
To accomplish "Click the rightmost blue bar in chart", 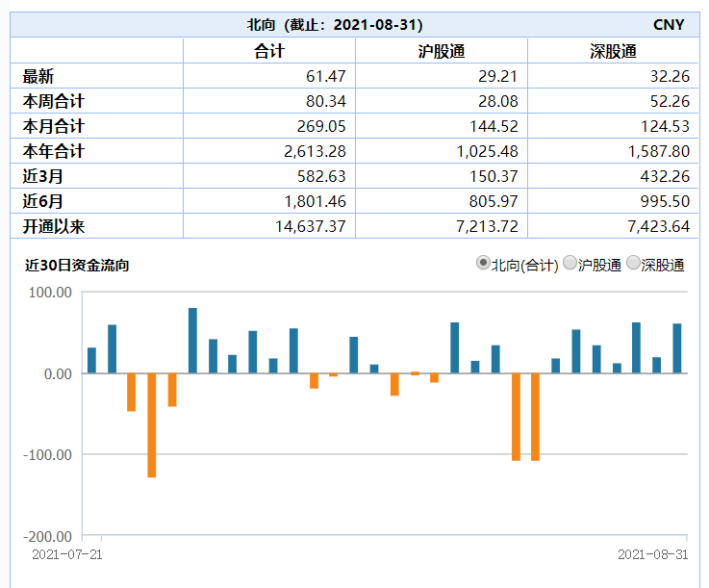I will click(677, 348).
